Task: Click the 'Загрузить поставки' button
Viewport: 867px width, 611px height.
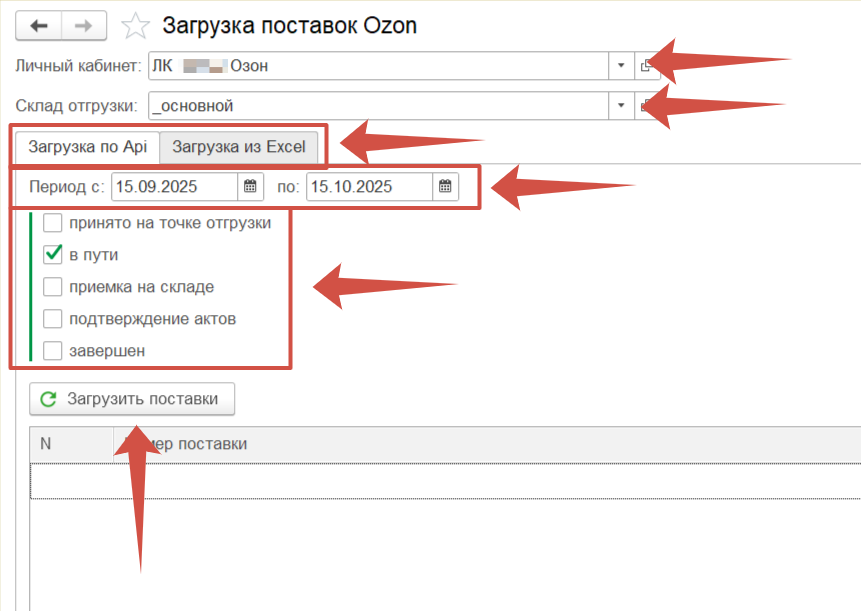Action: 132,399
